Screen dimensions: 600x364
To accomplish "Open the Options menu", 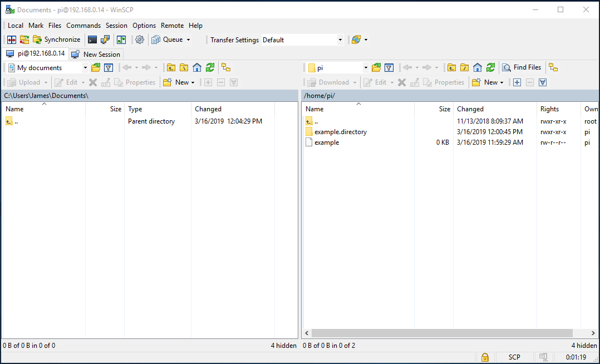I will 144,26.
